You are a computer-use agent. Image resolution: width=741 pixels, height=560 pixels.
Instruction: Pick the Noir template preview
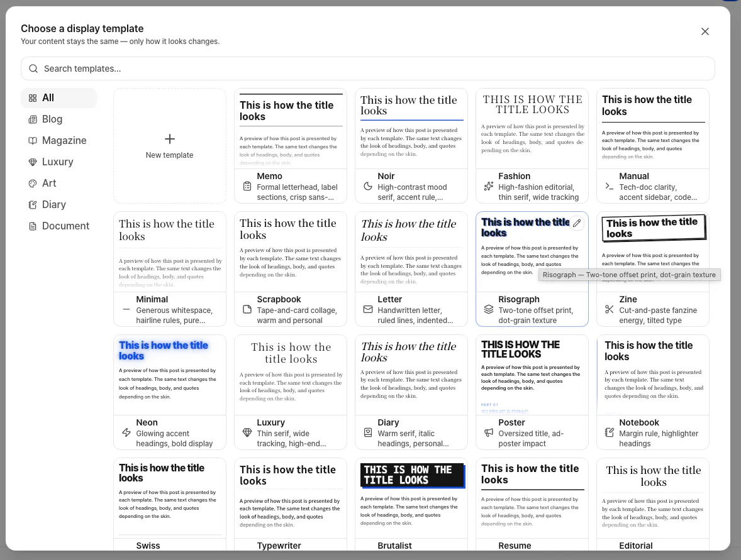[411, 129]
